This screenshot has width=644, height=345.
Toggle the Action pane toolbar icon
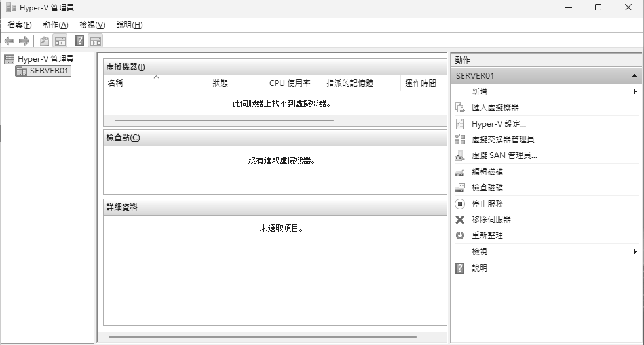pos(95,41)
